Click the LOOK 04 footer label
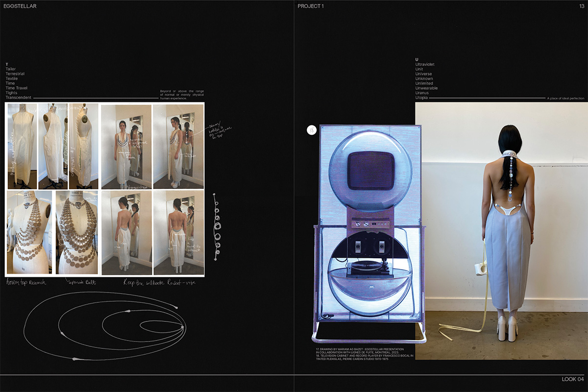588x392 pixels. coord(572,379)
